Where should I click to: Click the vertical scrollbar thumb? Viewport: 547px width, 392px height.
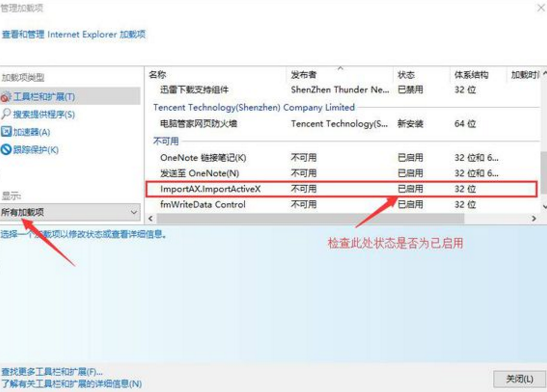[x=544, y=172]
